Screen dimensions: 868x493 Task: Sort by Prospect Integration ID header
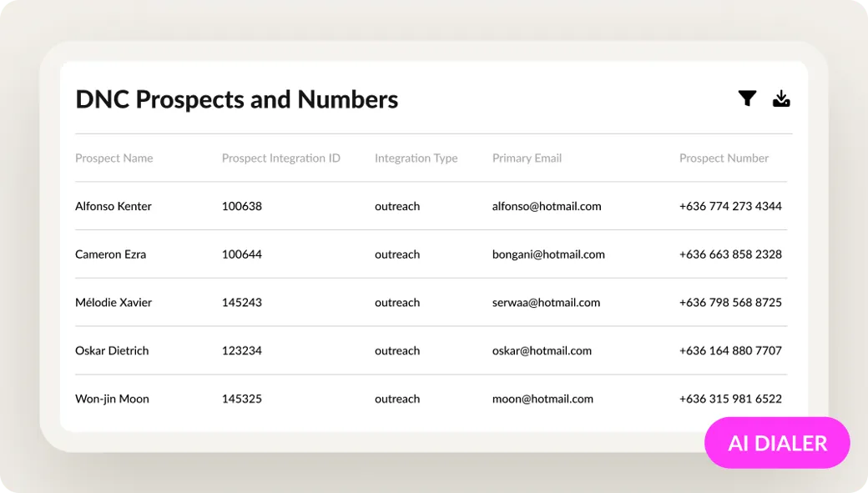(280, 158)
